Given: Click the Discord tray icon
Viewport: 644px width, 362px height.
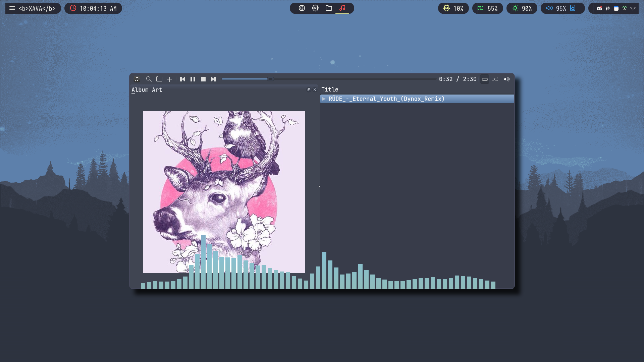Looking at the screenshot, I should point(599,8).
